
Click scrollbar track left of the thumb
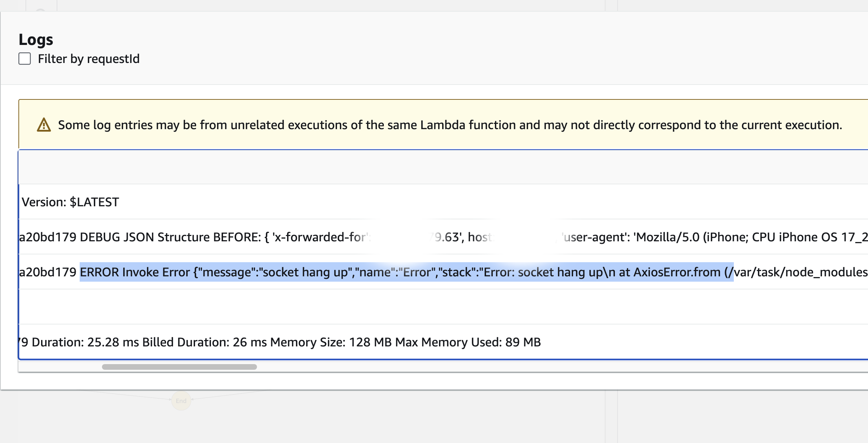pos(60,367)
